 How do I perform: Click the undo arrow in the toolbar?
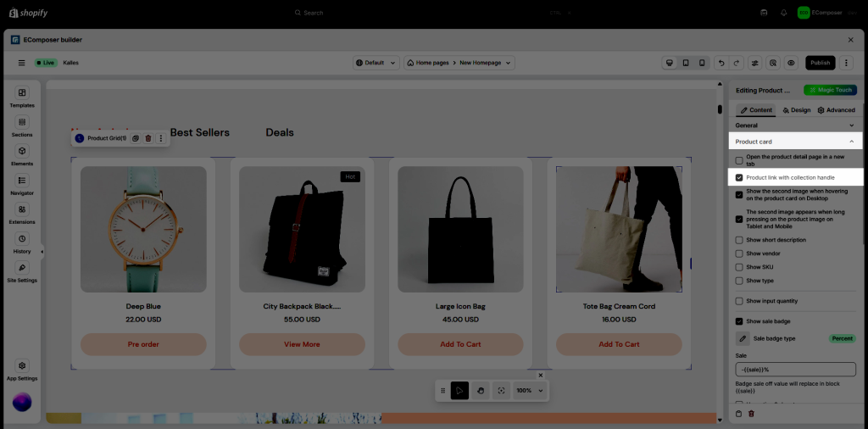point(721,63)
